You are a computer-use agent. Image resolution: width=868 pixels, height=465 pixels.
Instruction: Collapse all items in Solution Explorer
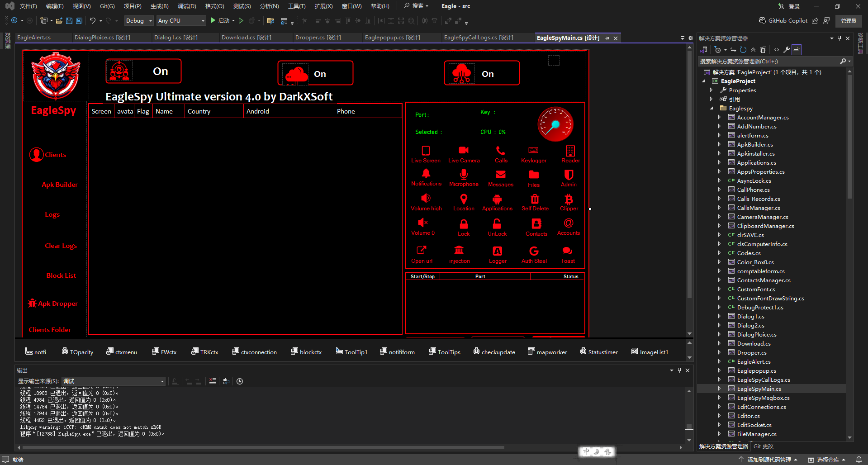(x=753, y=50)
